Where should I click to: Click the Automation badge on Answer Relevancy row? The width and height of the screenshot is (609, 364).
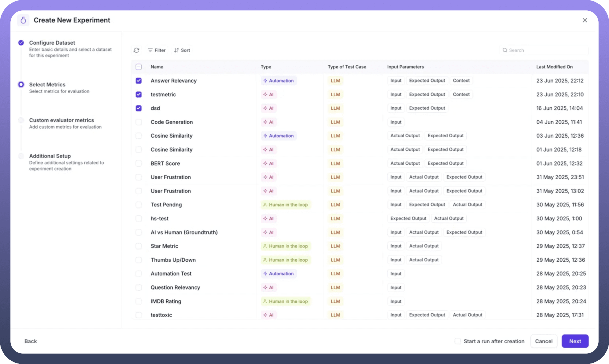tap(278, 81)
